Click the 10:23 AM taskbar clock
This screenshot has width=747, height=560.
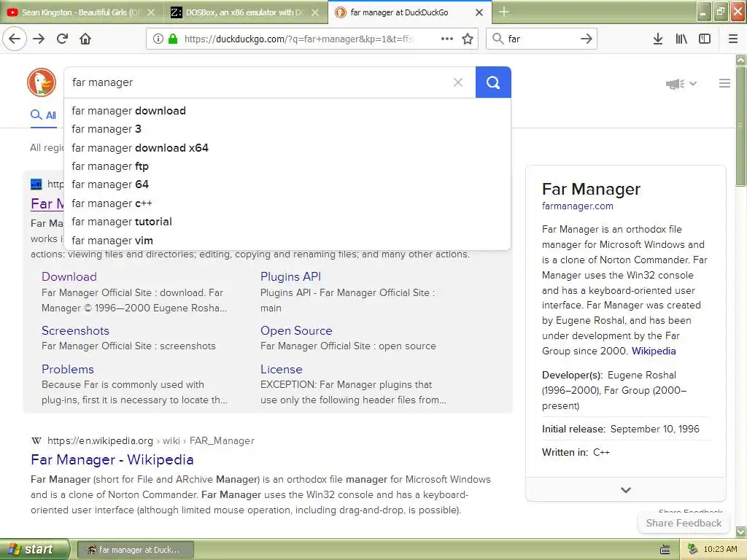(x=720, y=549)
